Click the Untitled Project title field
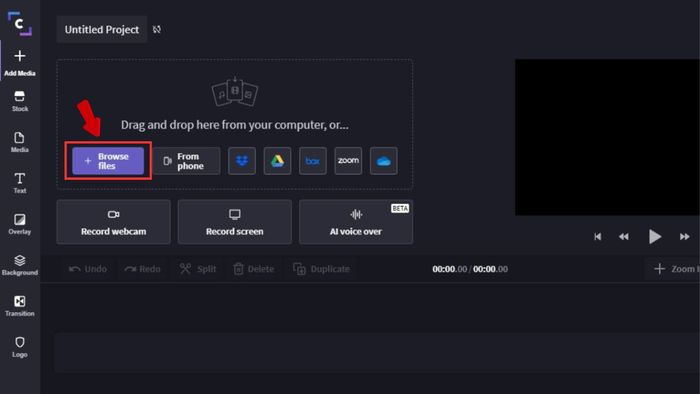Screen dimensions: 700x394 coord(102,29)
